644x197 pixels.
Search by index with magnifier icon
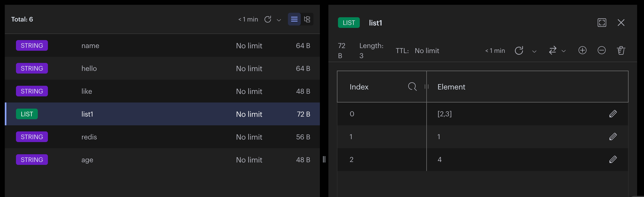click(412, 87)
